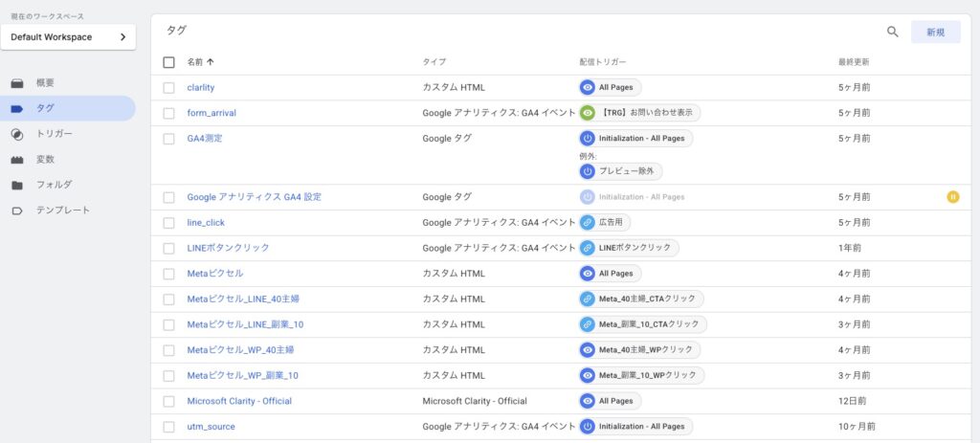Open the Metaピクセル_LINE_40主婦 tag
This screenshot has height=443, width=980.
click(243, 299)
